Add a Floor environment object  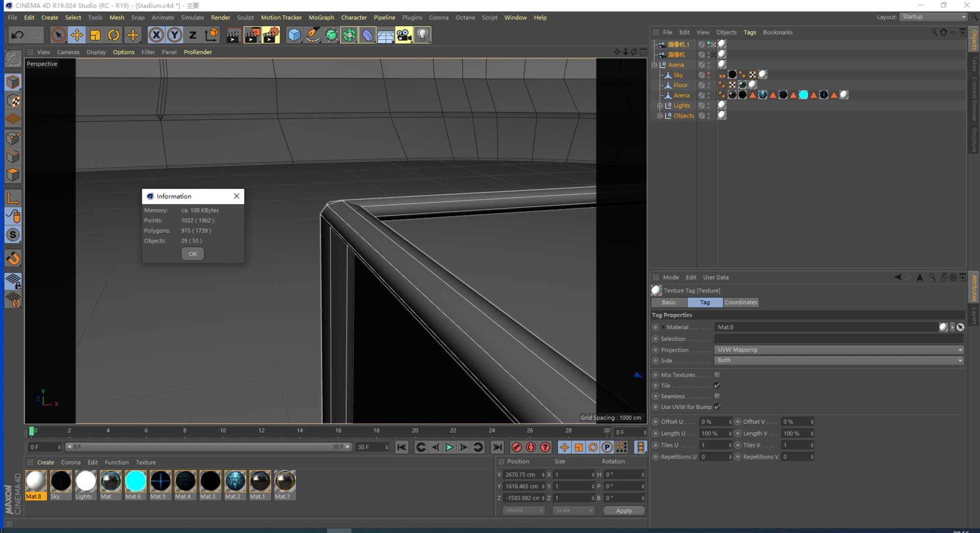(x=385, y=35)
